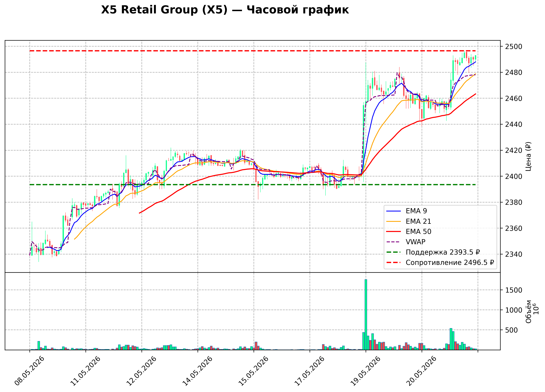
Task: Click the date label '14.05.2026'
Action: point(198,371)
